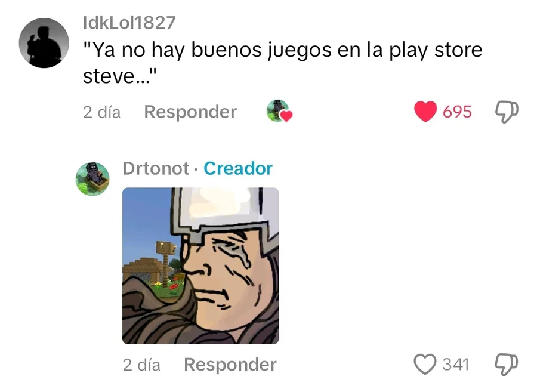Tap the creator-liked avatar badge

(279, 111)
